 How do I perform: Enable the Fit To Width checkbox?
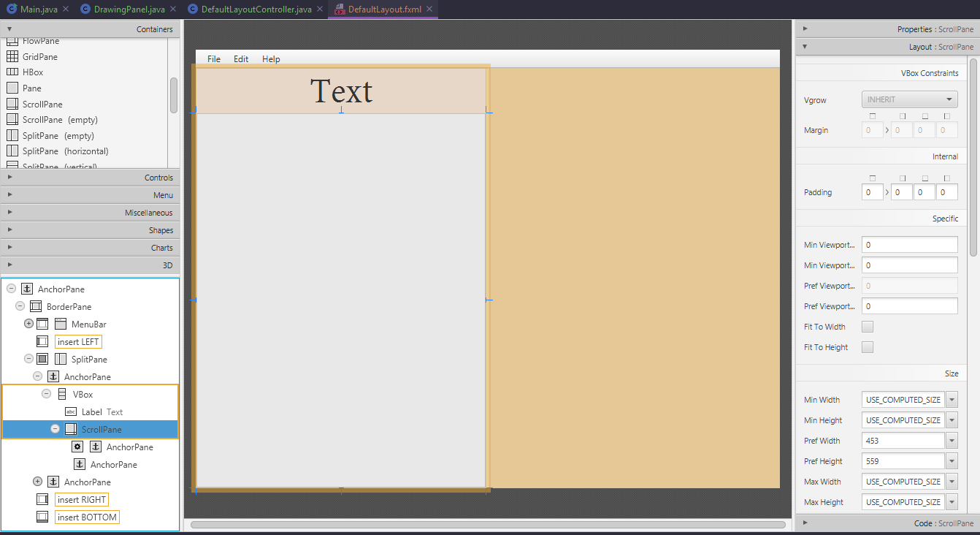(868, 326)
